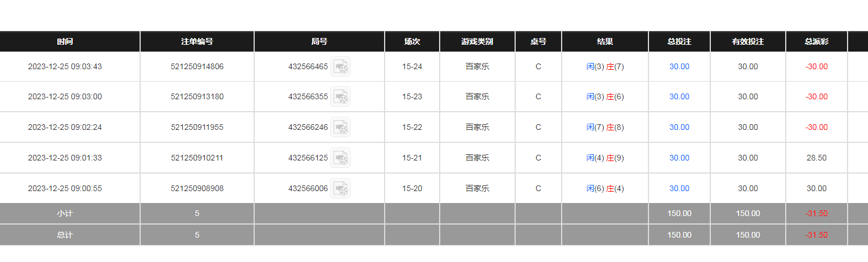Screen dimensions: 868x262
Task: Open video replay icon for round 432566465
Action: [x=340, y=66]
